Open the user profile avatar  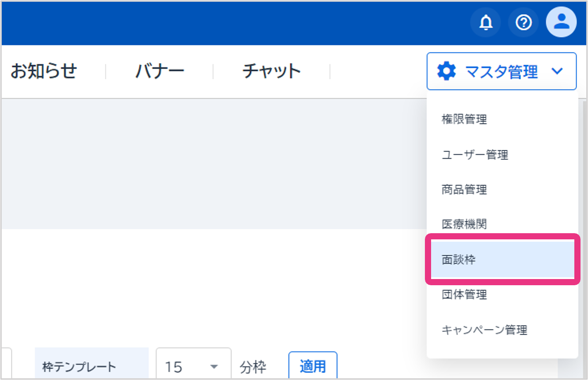tap(561, 22)
